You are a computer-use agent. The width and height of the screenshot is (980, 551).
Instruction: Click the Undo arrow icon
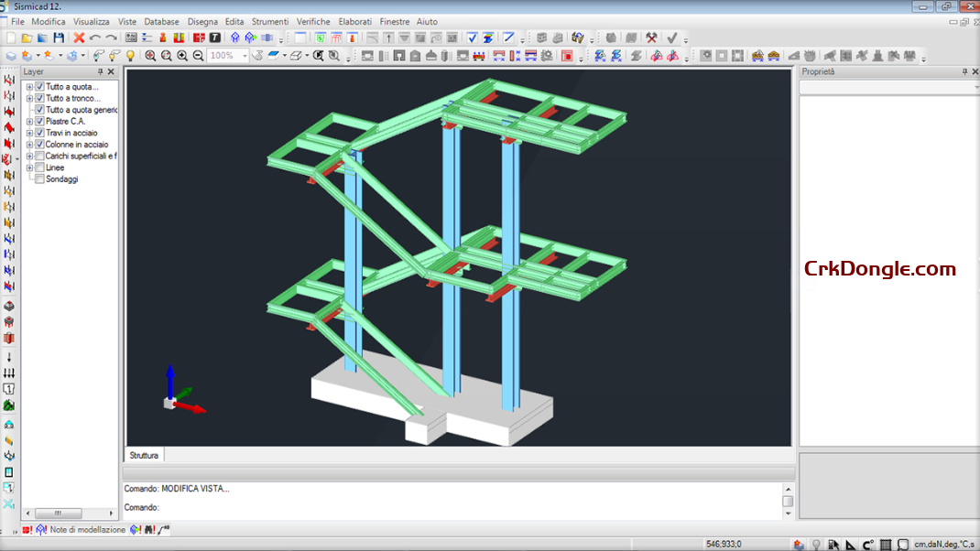coord(96,38)
